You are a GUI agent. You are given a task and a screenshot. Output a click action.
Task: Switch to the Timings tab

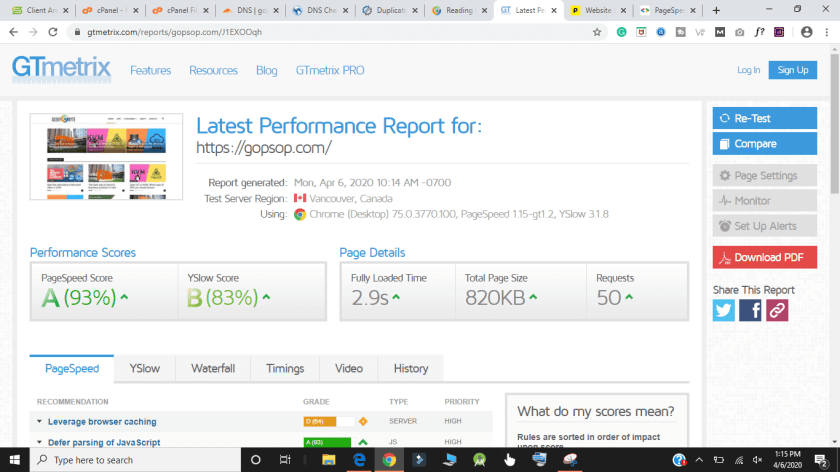pos(285,369)
